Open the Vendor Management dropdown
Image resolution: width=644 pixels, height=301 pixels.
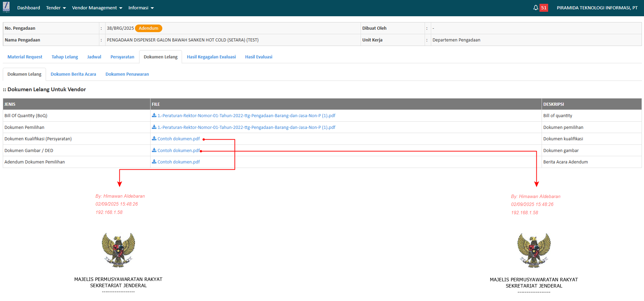pyautogui.click(x=97, y=8)
